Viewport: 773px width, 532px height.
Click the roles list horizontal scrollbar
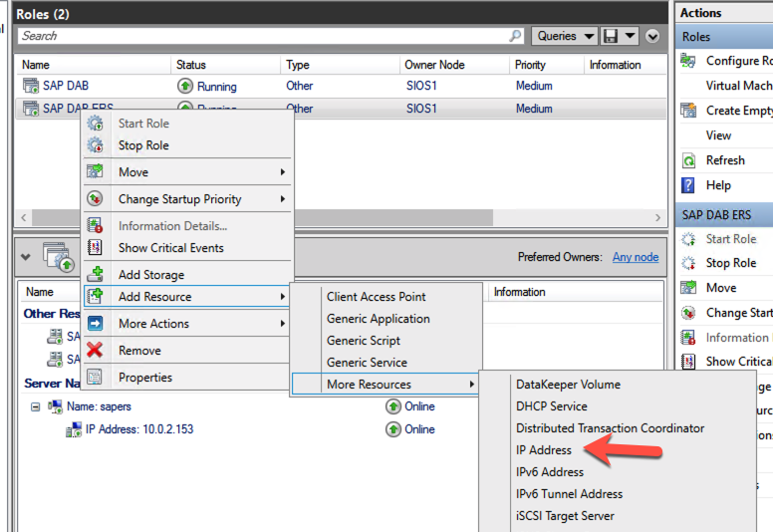click(262, 217)
